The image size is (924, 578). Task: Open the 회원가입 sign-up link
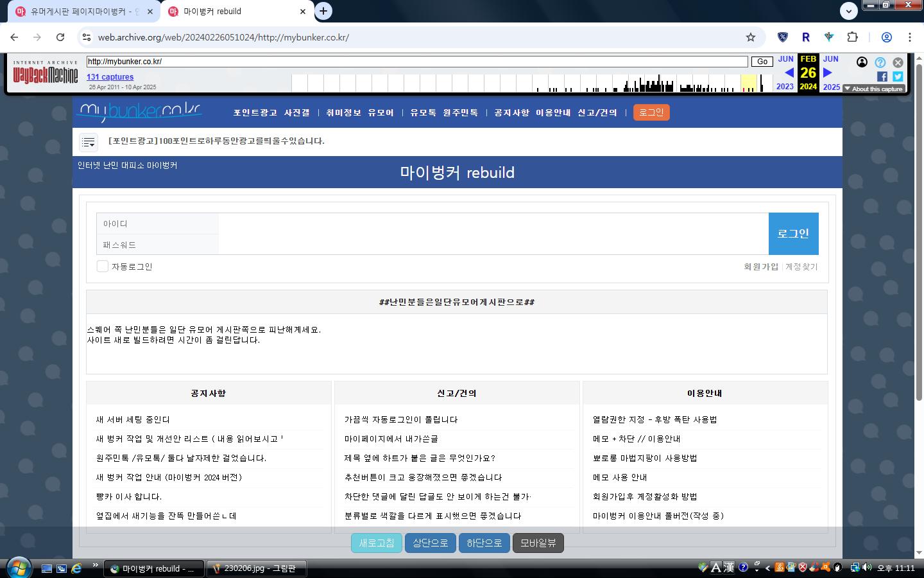[760, 267]
